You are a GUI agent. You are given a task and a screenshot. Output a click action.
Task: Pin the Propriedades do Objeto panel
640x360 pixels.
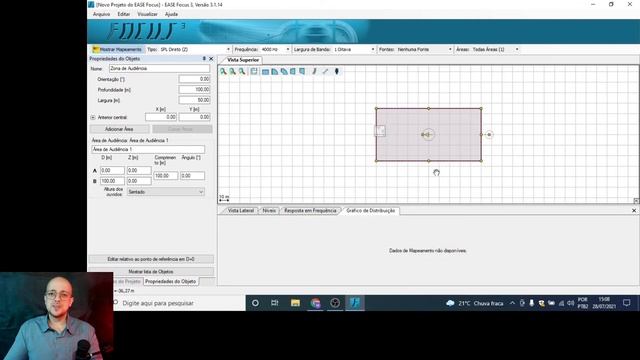(204, 59)
